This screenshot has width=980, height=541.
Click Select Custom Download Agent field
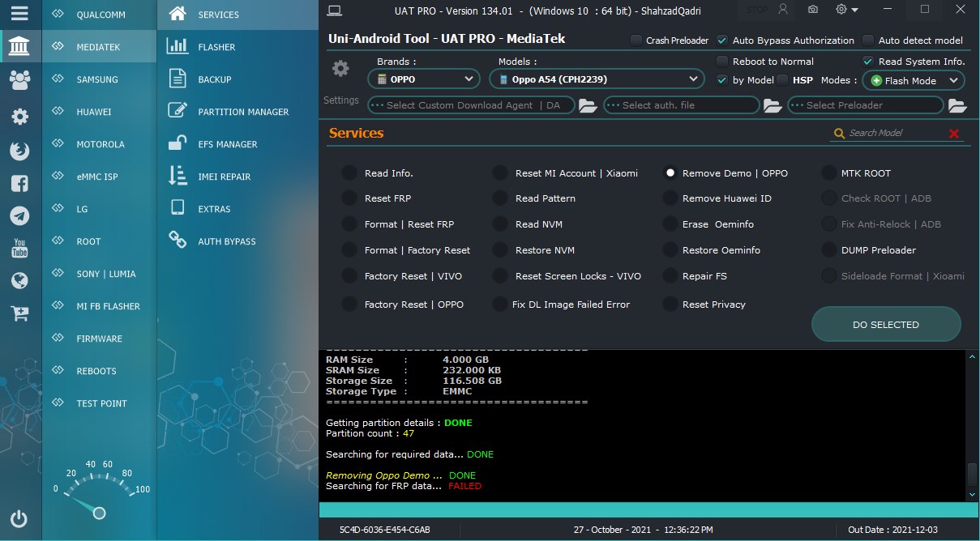[471, 105]
